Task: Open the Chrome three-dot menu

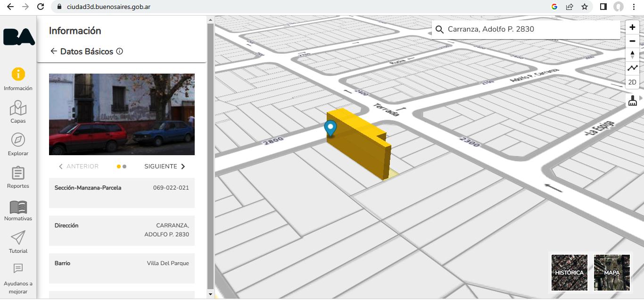Action: click(x=634, y=7)
